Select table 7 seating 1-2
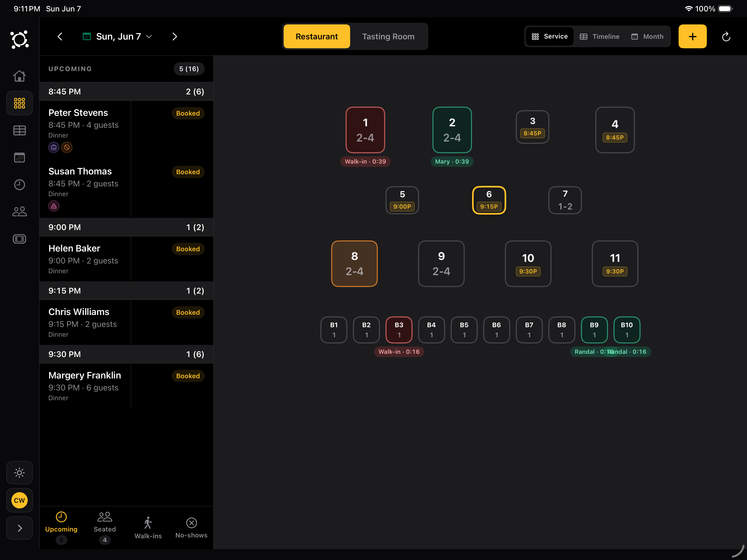 tap(565, 200)
